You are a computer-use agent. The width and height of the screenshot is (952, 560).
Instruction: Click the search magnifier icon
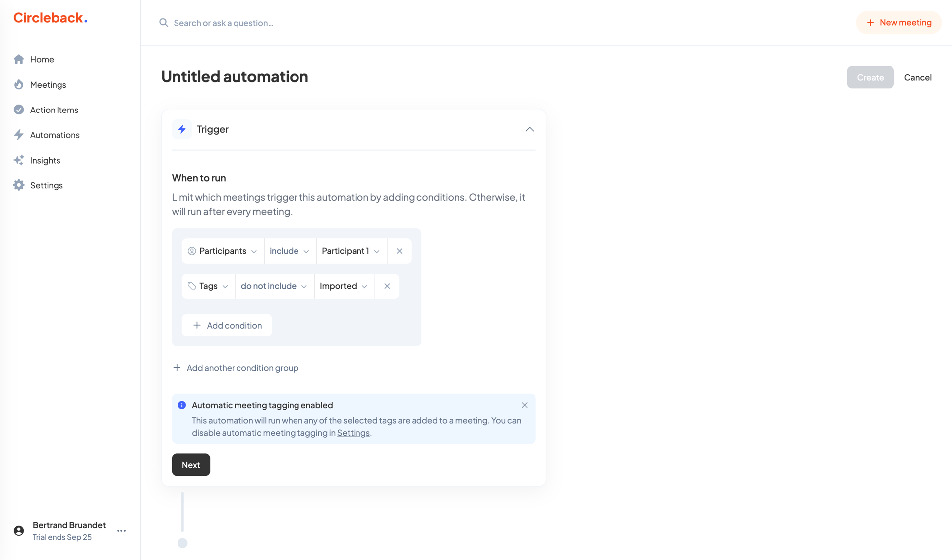click(164, 23)
